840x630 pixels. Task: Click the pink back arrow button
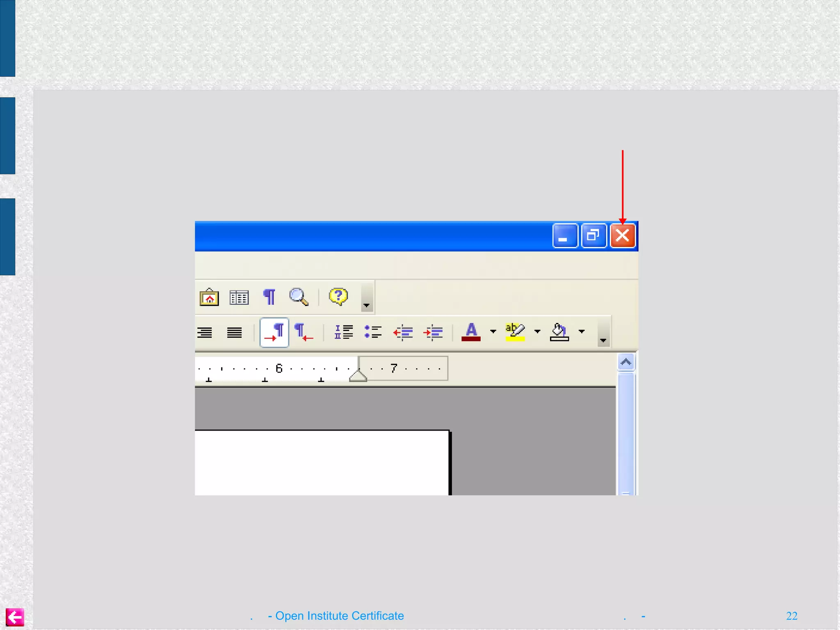coord(15,617)
